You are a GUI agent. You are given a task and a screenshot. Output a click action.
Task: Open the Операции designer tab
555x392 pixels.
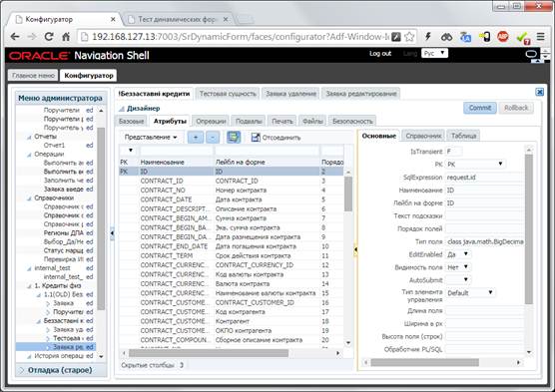click(x=211, y=122)
